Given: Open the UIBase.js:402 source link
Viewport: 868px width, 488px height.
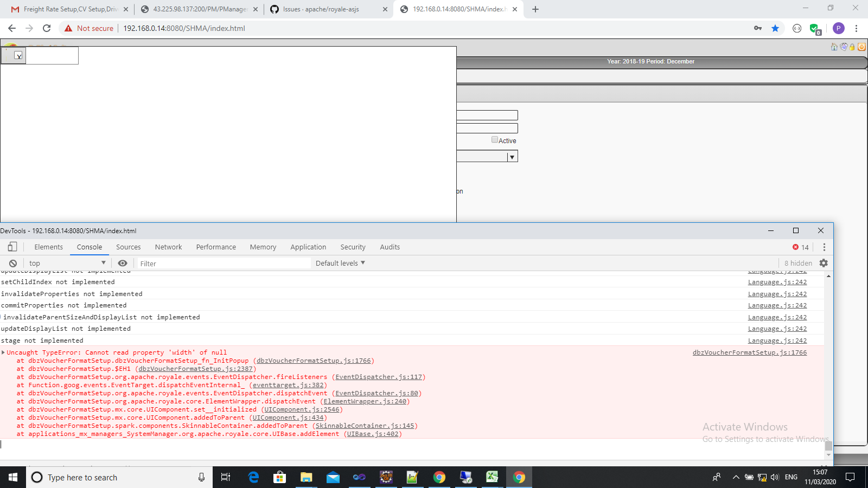Looking at the screenshot, I should [373, 434].
